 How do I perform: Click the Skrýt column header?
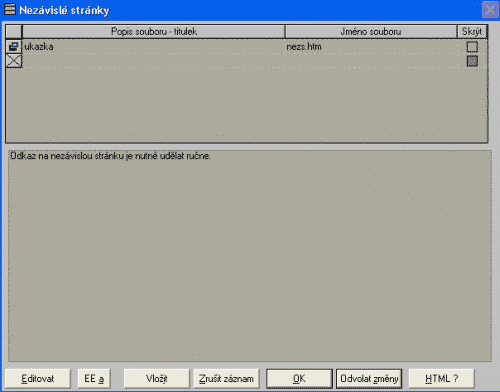tap(472, 32)
